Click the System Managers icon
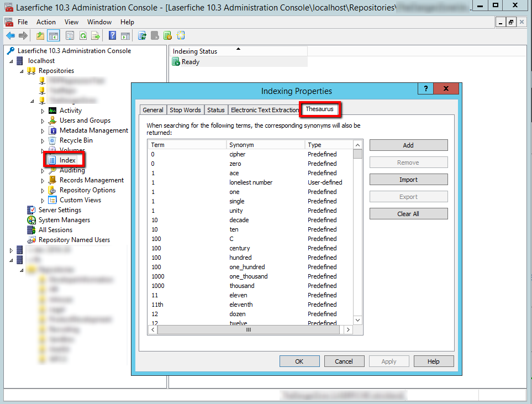This screenshot has width=532, height=404. [x=31, y=220]
